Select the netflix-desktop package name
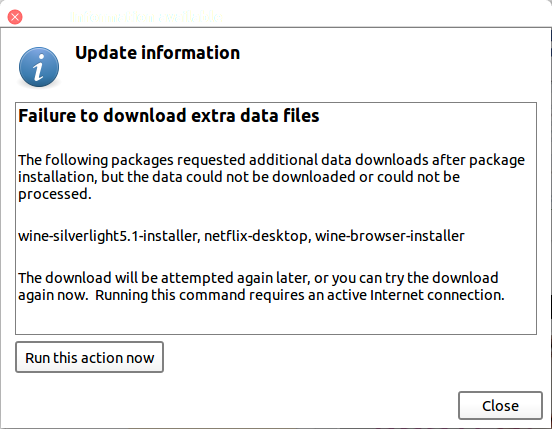Viewport: 552px width, 429px height. pos(258,236)
